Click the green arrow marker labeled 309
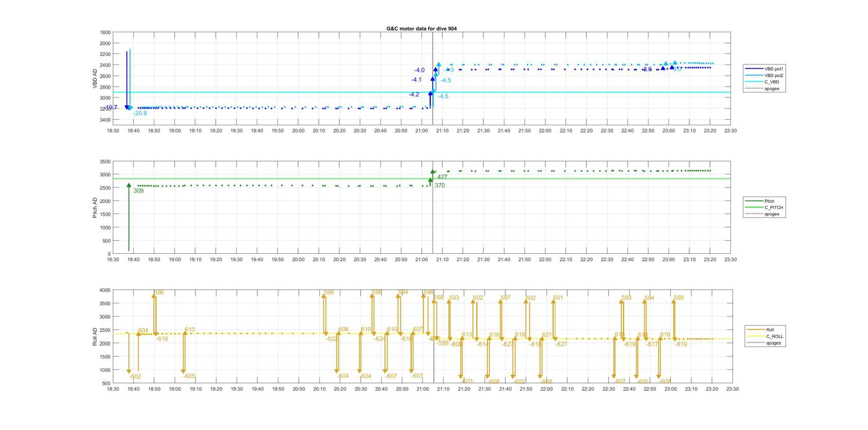868x430 pixels. [x=129, y=185]
